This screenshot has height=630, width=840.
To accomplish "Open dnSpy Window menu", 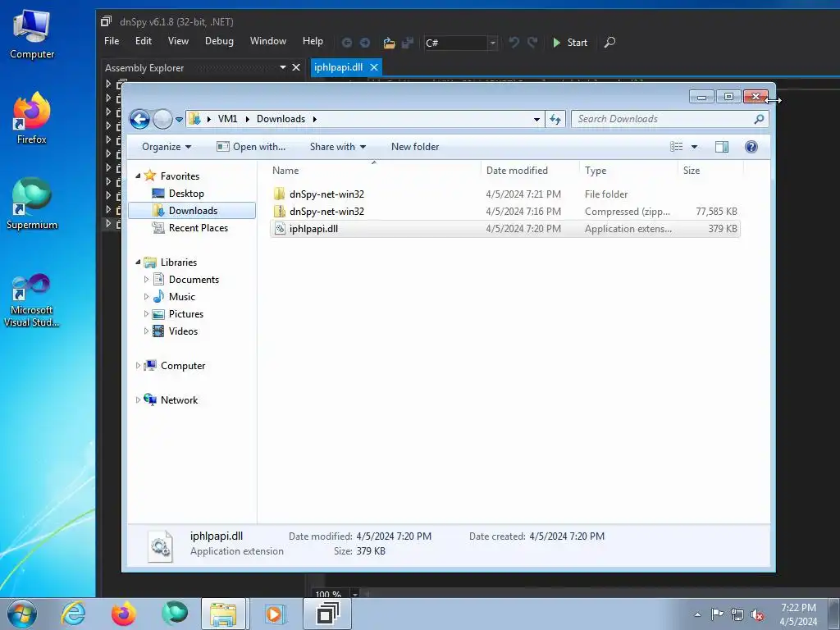I will (268, 41).
